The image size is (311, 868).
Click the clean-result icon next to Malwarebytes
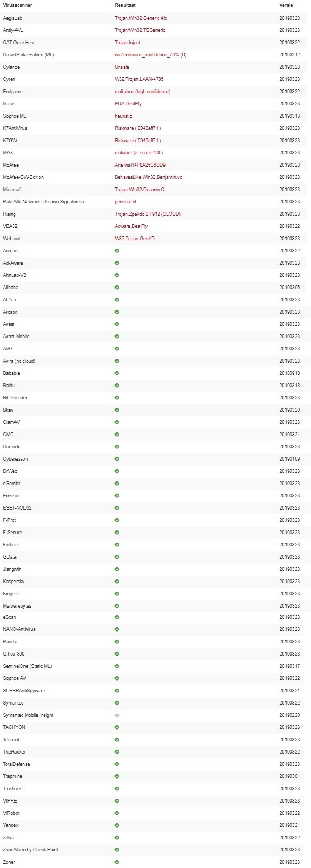(117, 605)
